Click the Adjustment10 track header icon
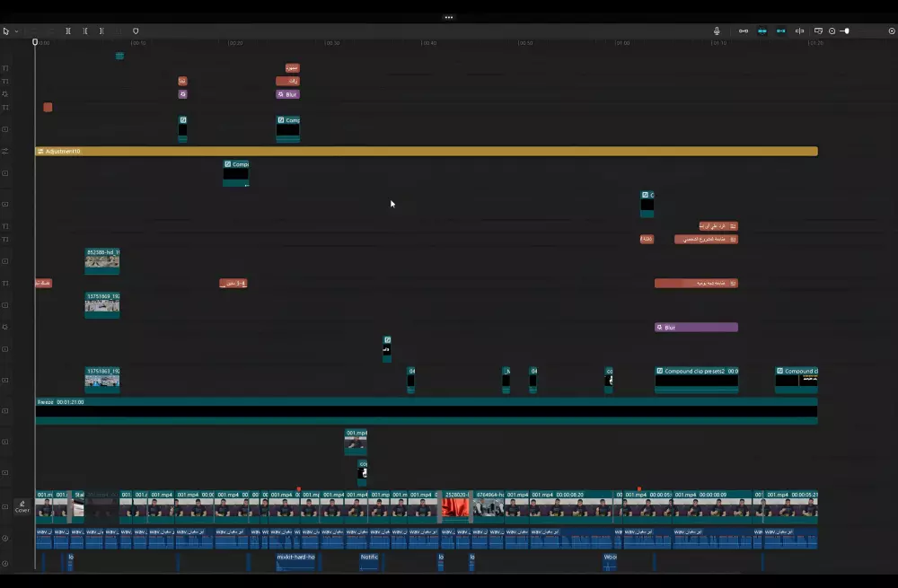898x588 pixels. click(x=5, y=151)
